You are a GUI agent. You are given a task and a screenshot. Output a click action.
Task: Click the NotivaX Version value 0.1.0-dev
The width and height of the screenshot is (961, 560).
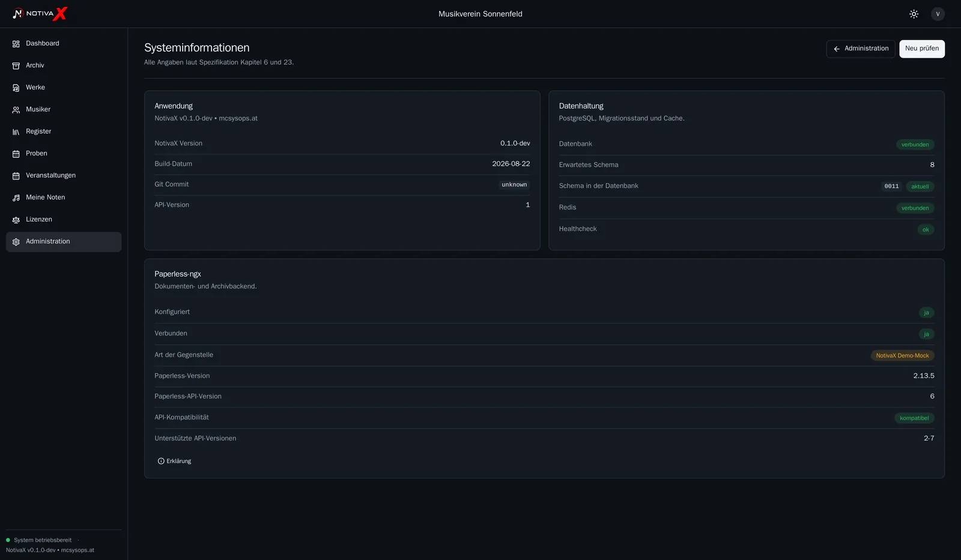coord(515,143)
